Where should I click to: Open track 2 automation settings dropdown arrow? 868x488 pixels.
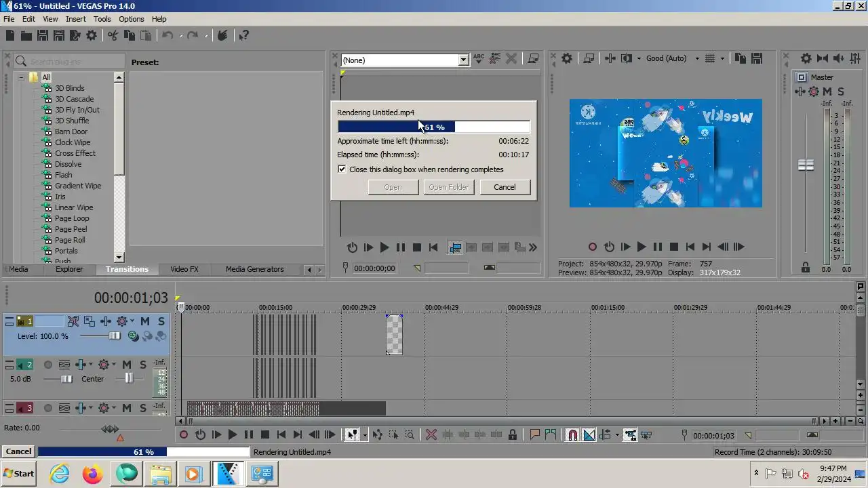coord(113,365)
